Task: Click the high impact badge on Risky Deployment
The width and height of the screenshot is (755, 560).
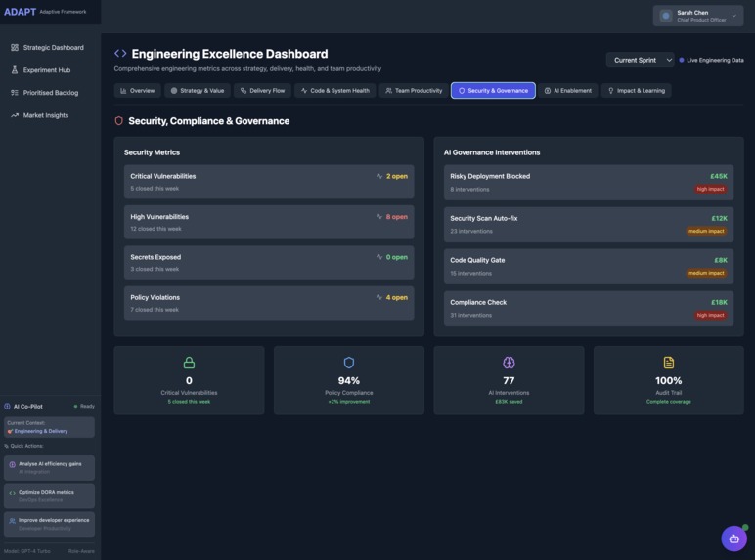Action: pyautogui.click(x=710, y=189)
